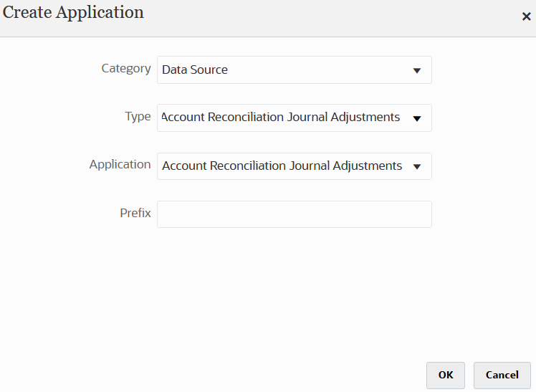Click the Application field label

tap(120, 165)
